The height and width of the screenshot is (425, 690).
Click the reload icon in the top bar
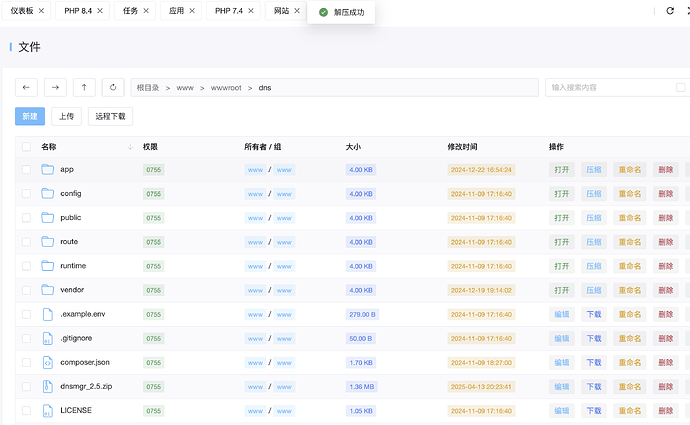[x=670, y=11]
